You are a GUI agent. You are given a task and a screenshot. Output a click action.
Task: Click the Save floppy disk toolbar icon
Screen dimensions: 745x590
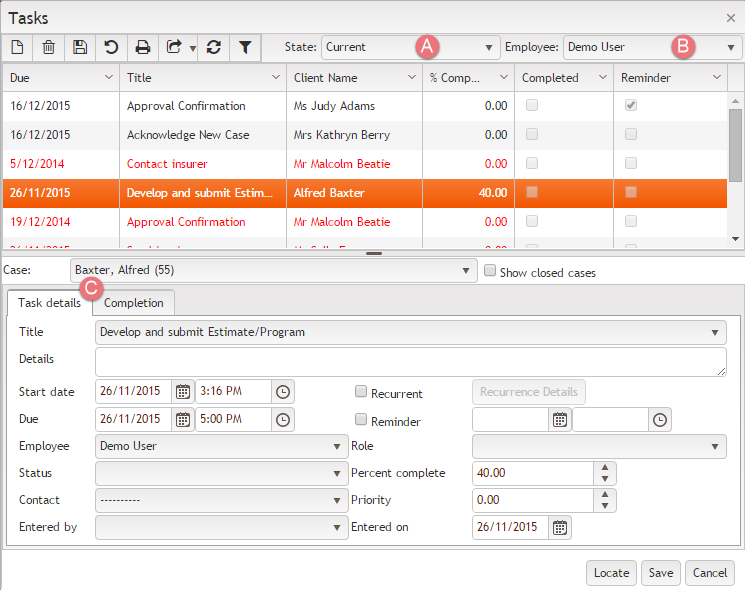(80, 47)
